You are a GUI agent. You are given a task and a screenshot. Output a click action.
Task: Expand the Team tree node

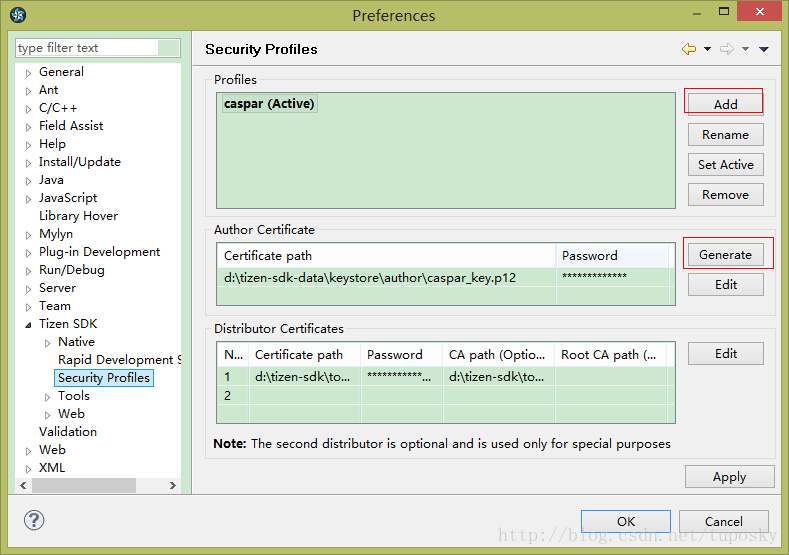click(x=29, y=307)
